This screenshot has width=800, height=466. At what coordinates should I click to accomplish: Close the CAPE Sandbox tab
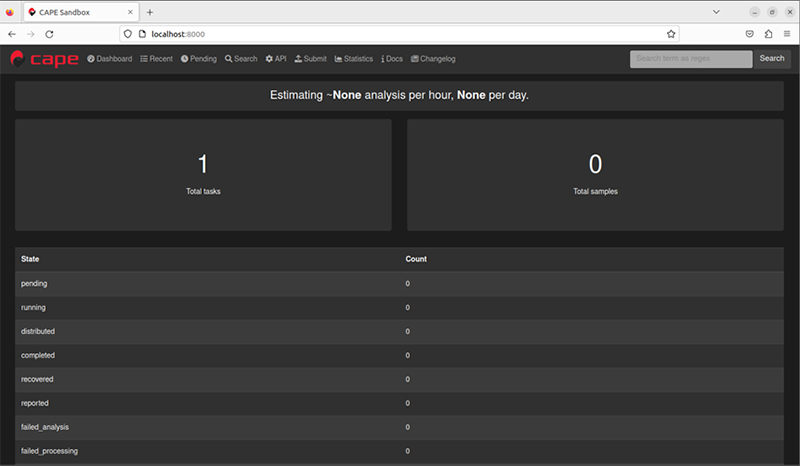coord(130,12)
